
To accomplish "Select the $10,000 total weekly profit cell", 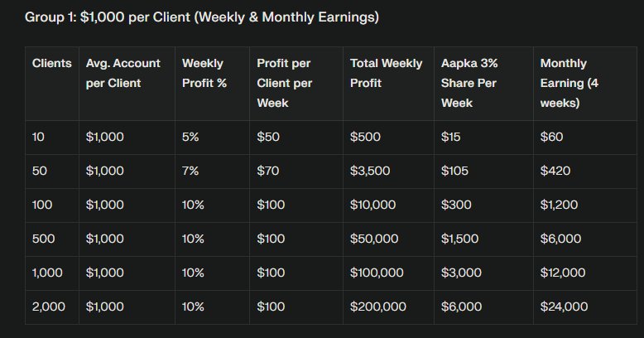I will point(372,205).
